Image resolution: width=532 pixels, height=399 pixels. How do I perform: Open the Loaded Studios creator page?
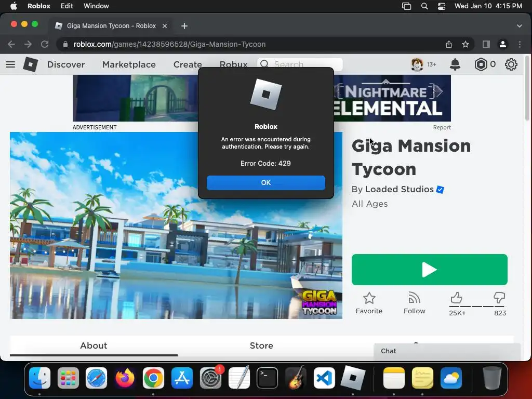tap(399, 189)
